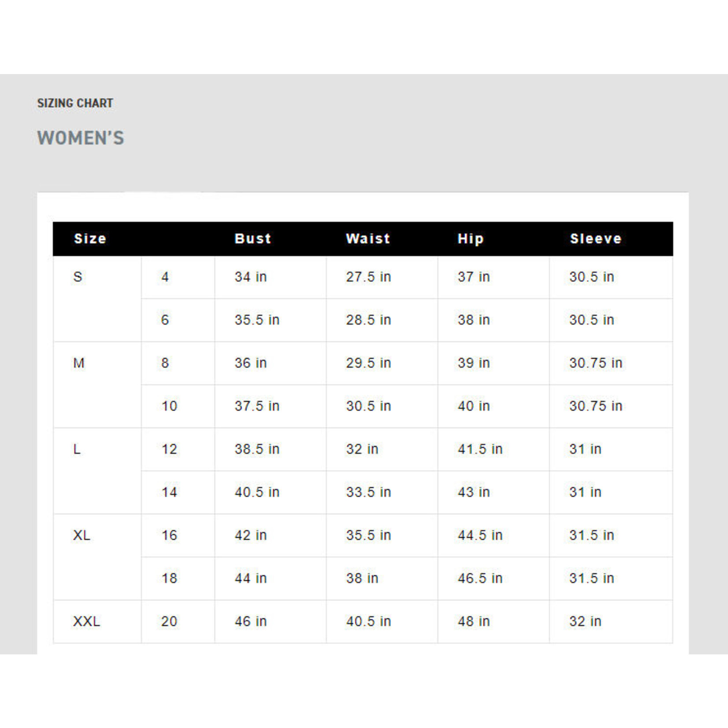Screen dimensions: 728x728
Task: Click the Sleeve column header
Action: coord(595,238)
